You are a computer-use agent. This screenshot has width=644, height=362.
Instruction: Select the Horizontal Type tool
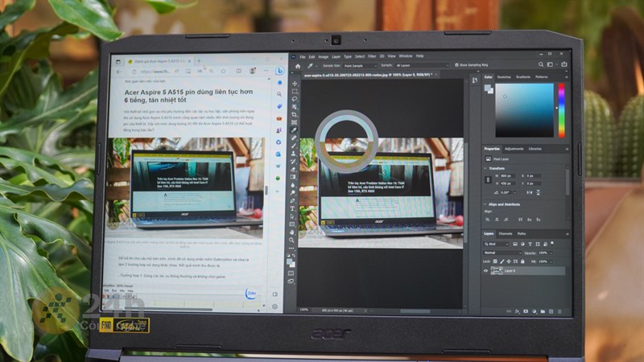click(292, 208)
